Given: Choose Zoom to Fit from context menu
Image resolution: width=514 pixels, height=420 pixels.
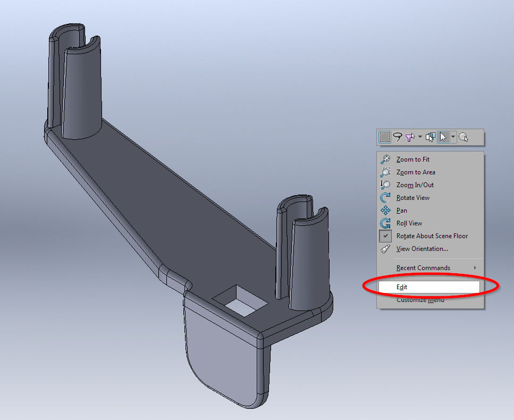Looking at the screenshot, I should (x=430, y=159).
